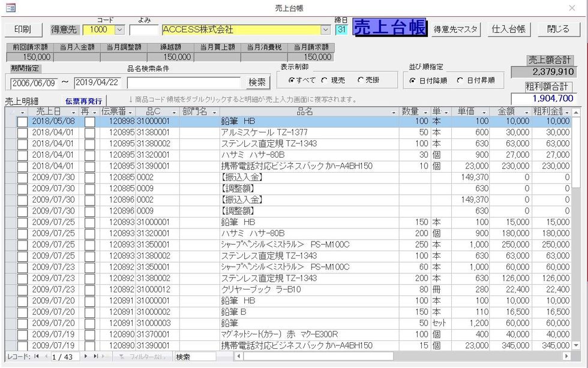Open the 売上日 column filter arrow
Screen dimensions: 588x368
[74, 112]
